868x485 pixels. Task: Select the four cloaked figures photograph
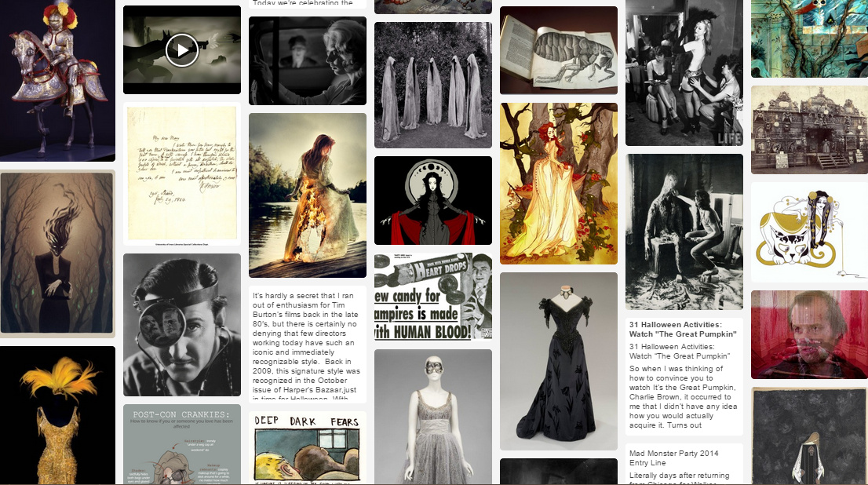click(433, 85)
